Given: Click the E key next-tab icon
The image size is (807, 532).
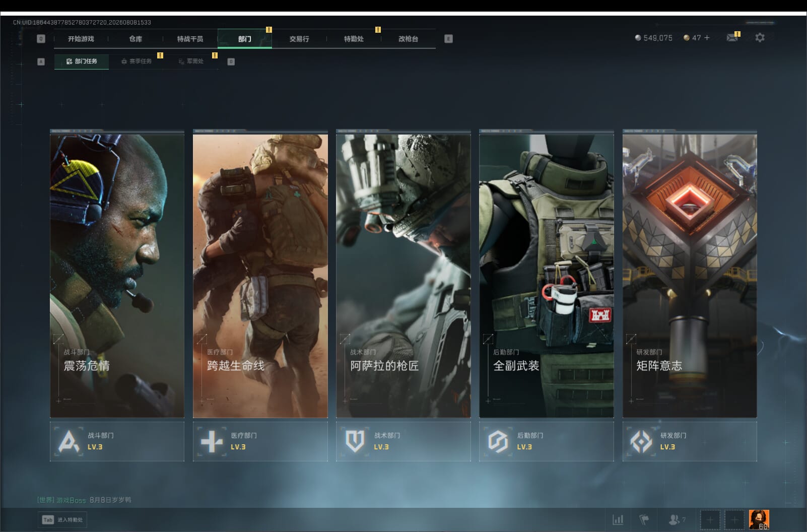Looking at the screenshot, I should tap(448, 39).
